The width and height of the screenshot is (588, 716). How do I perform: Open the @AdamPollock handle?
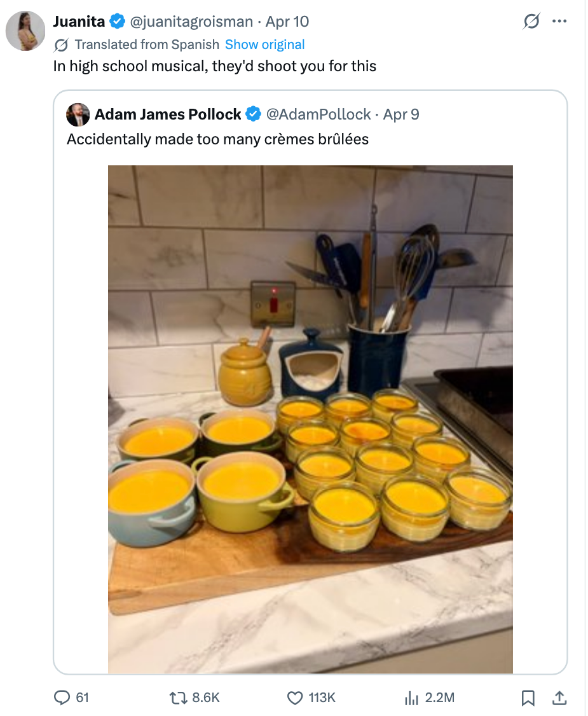(x=318, y=114)
